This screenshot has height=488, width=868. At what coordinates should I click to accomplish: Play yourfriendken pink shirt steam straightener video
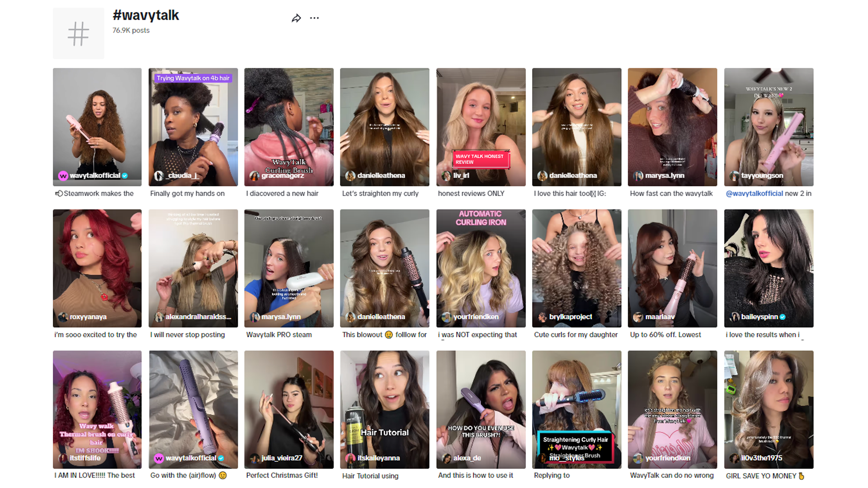point(672,409)
